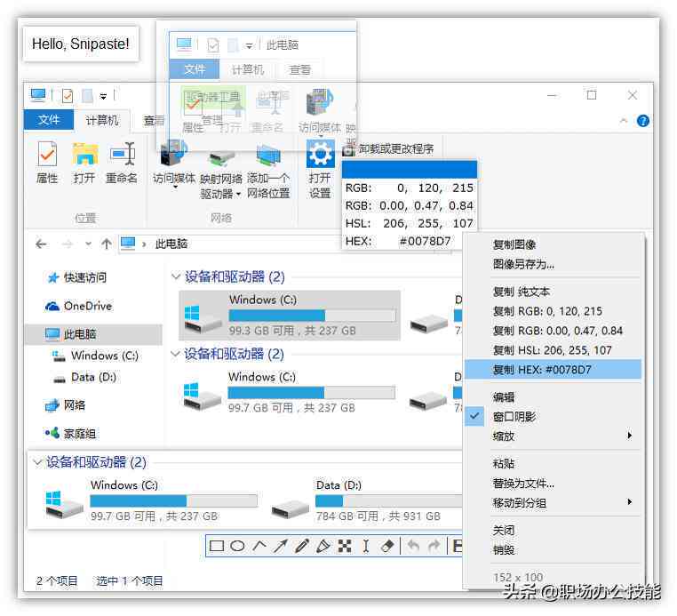Select the text annotation tool
The width and height of the screenshot is (677, 616).
pyautogui.click(x=366, y=546)
